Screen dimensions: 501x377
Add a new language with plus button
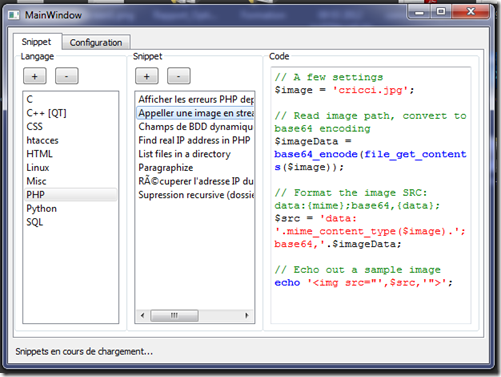[x=35, y=76]
